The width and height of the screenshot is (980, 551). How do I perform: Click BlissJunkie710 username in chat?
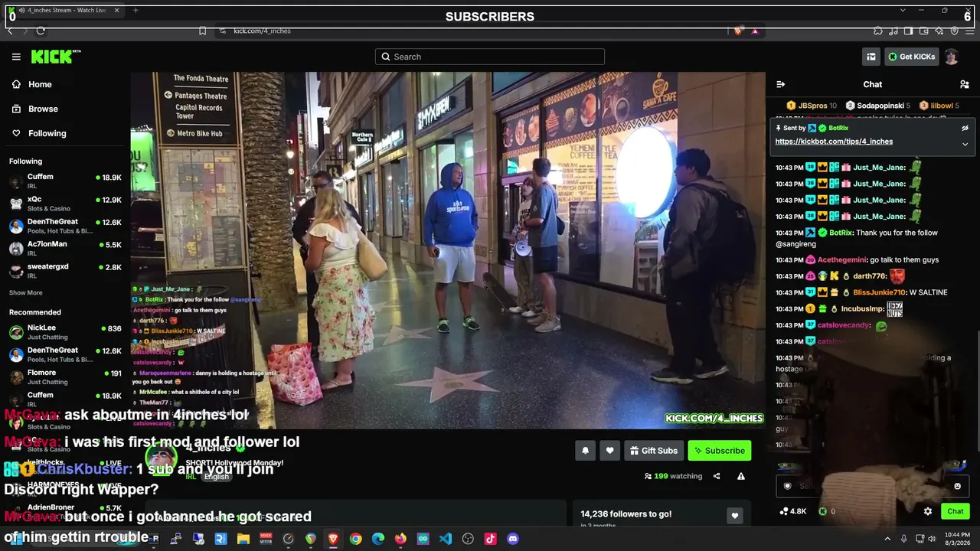tap(880, 292)
